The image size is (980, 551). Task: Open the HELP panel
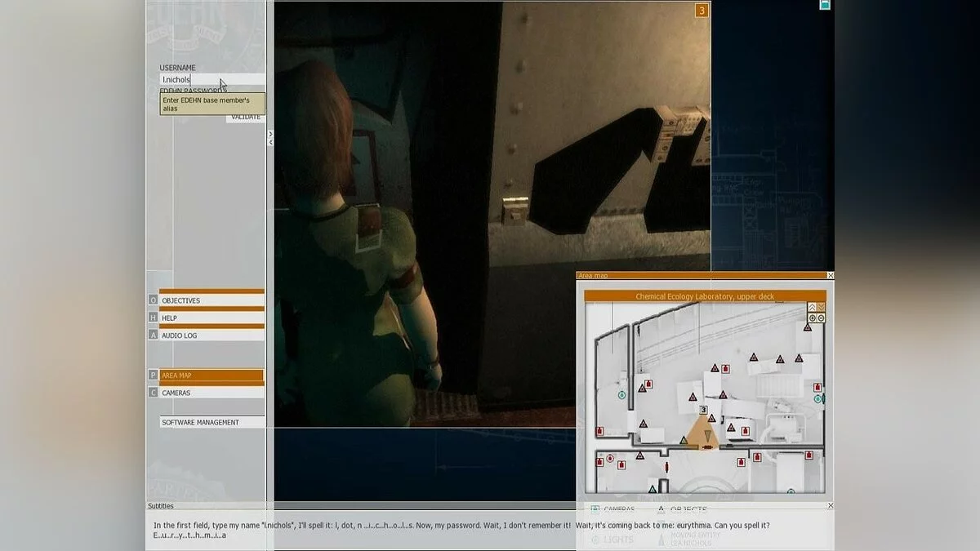212,318
